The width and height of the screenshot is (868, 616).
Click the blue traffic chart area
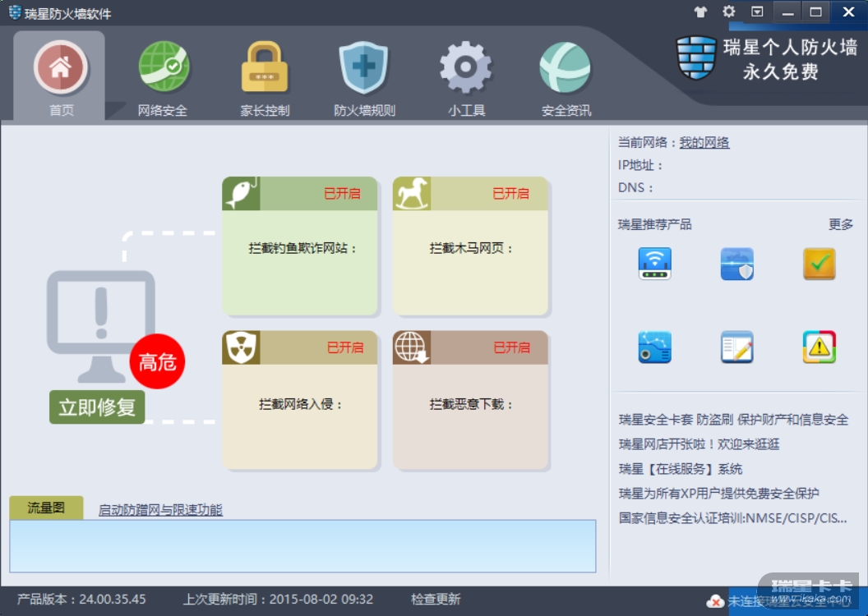[302, 545]
